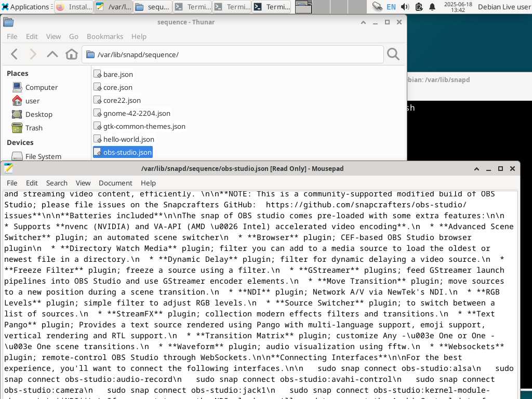Select gnome-42-2204.json file
Viewport: 532px width, 399px height.
[132, 113]
